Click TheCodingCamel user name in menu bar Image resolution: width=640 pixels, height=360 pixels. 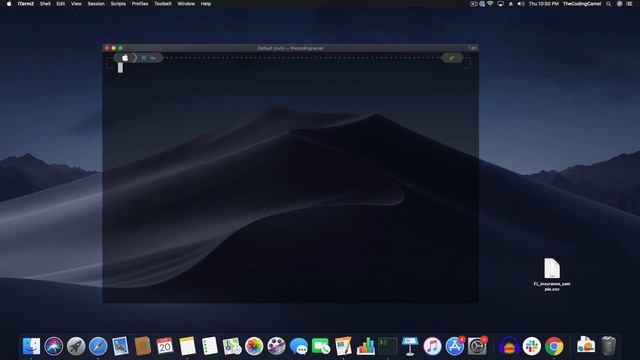coord(582,4)
